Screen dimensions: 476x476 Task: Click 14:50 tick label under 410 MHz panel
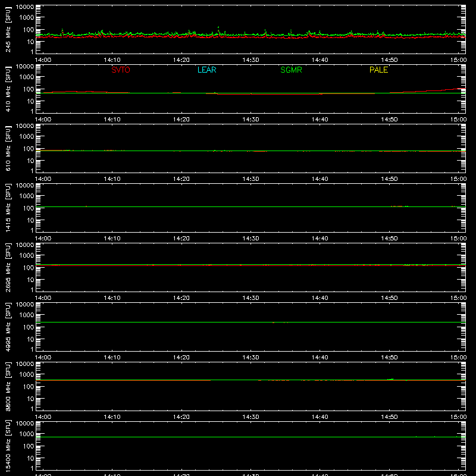click(389, 120)
